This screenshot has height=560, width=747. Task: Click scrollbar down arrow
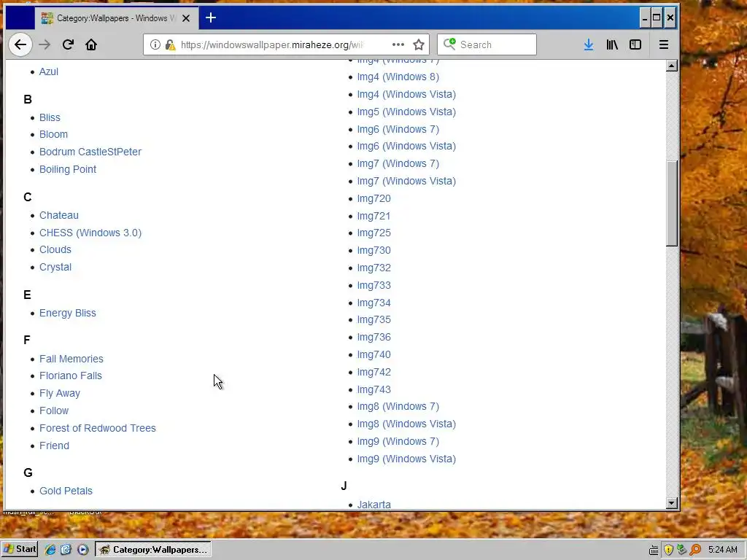click(x=672, y=503)
